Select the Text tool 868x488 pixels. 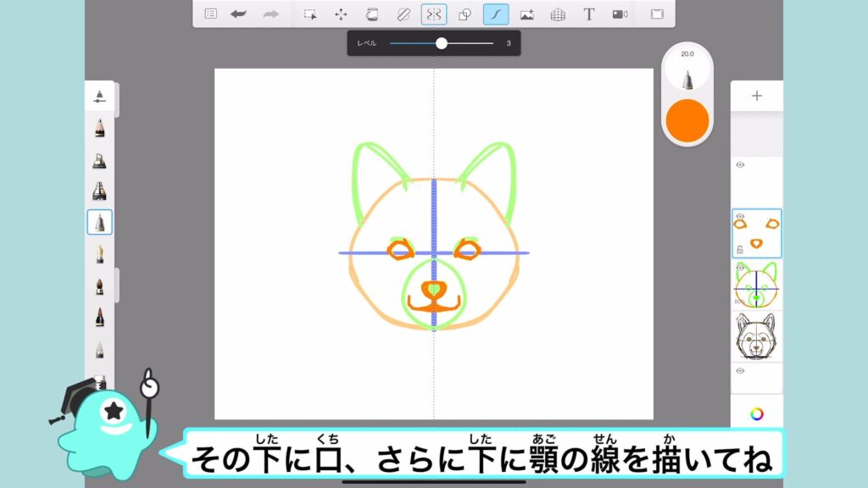[x=588, y=14]
